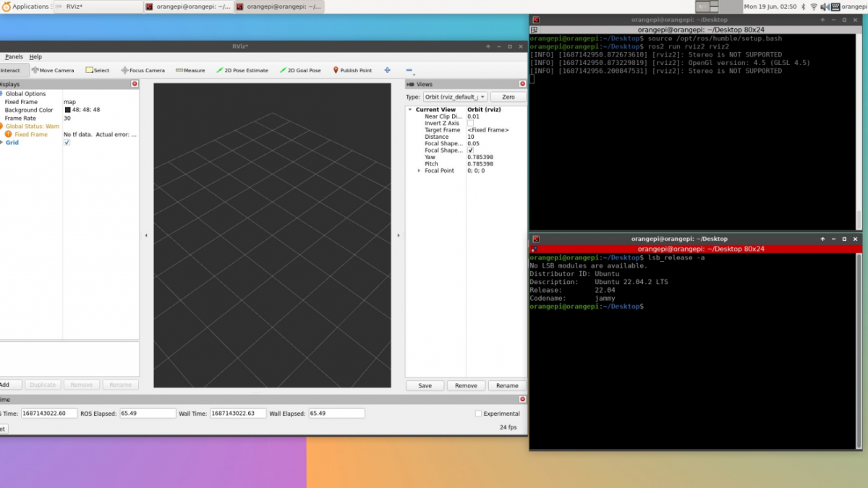Viewport: 868px width, 488px height.
Task: Collapse the Current View tree node
Action: coord(410,110)
